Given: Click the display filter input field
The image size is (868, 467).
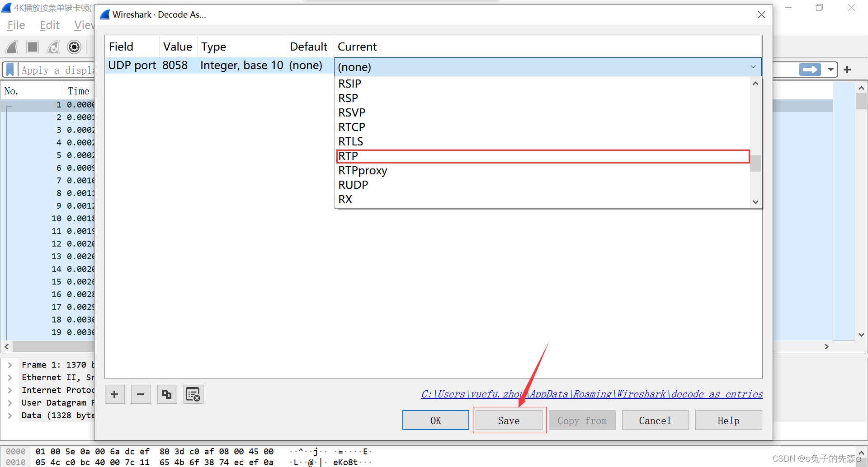Looking at the screenshot, I should point(57,70).
